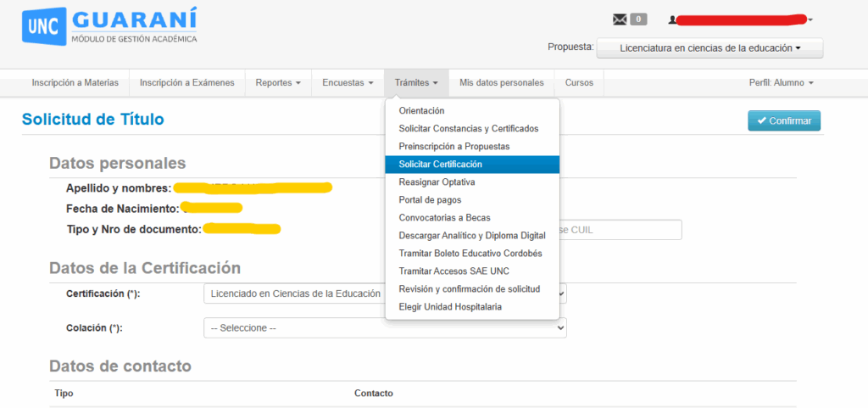This screenshot has height=408, width=868.
Task: Go to Inscripción a Exámenes
Action: [186, 83]
